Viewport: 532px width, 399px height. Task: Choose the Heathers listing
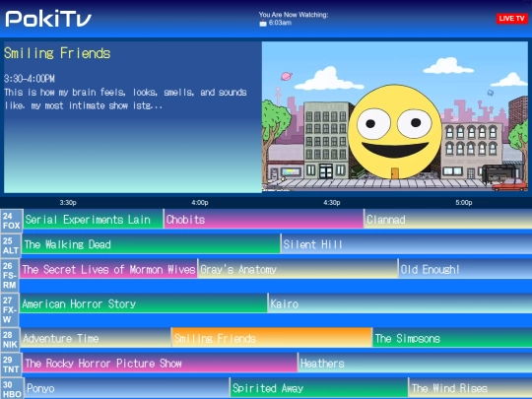pos(415,363)
